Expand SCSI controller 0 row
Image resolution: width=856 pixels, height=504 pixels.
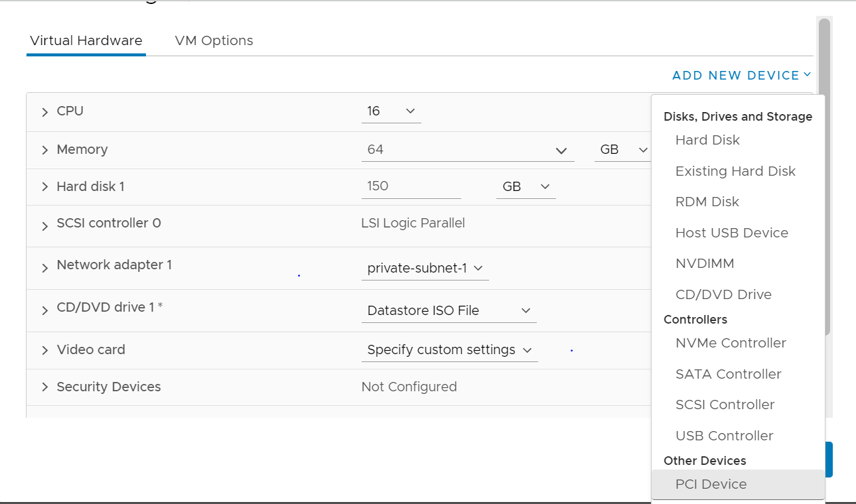click(x=45, y=226)
